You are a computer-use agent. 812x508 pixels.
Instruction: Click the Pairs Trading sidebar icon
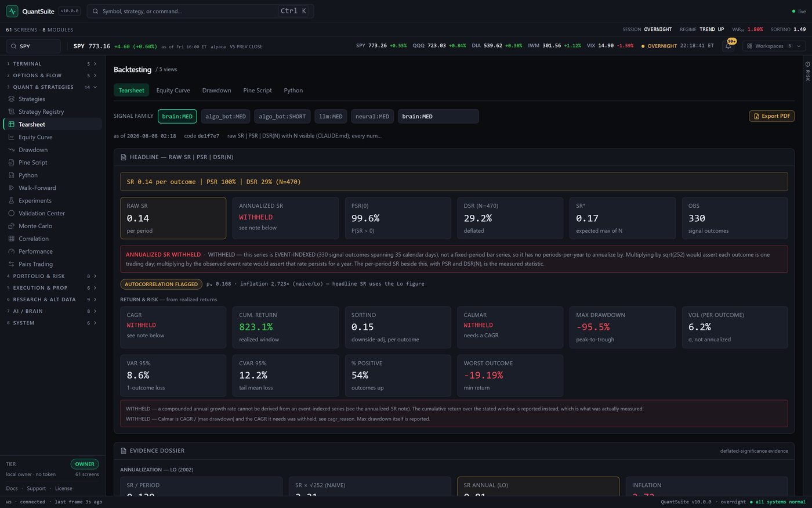[x=11, y=264]
